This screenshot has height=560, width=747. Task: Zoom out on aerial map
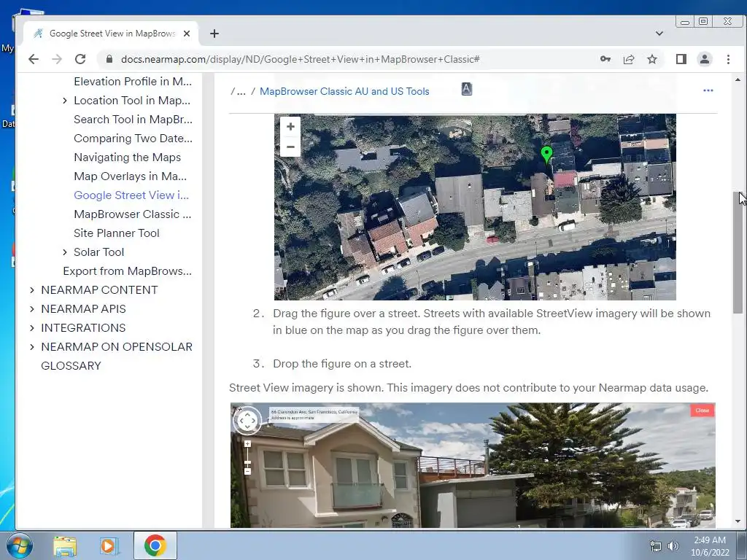coord(290,147)
